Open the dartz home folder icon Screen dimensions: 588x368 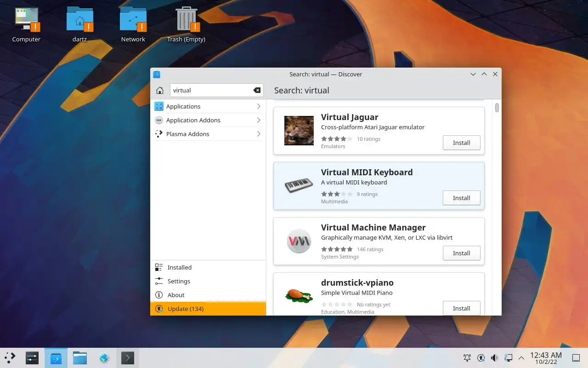[79, 25]
